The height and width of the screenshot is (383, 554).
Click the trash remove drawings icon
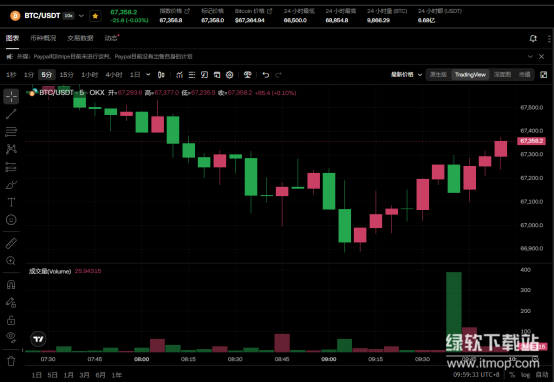tap(11, 361)
